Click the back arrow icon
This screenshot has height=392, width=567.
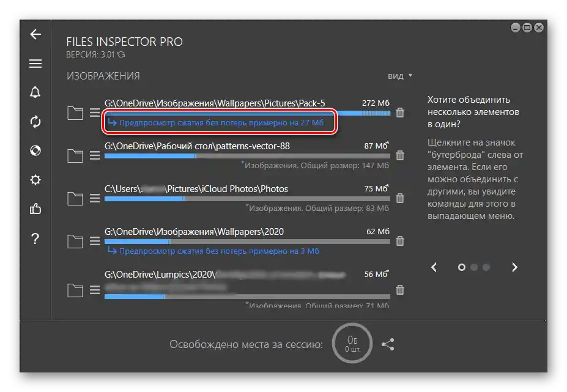tap(35, 34)
